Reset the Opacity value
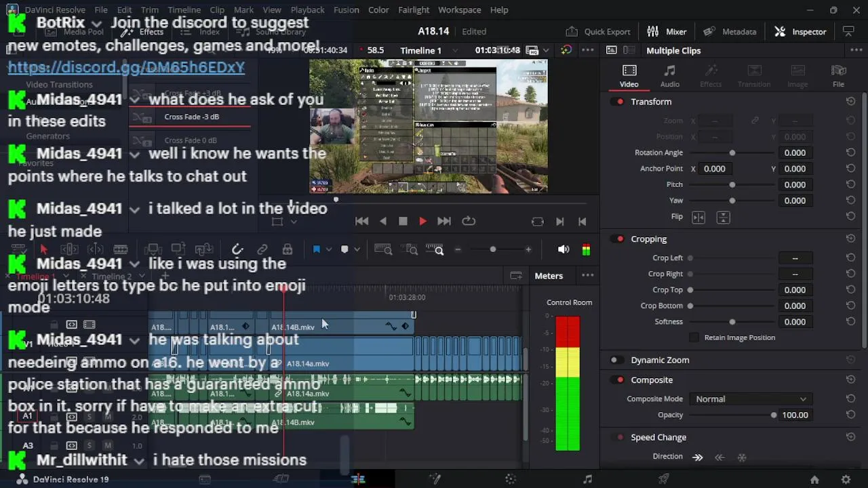868x488 pixels. point(850,415)
